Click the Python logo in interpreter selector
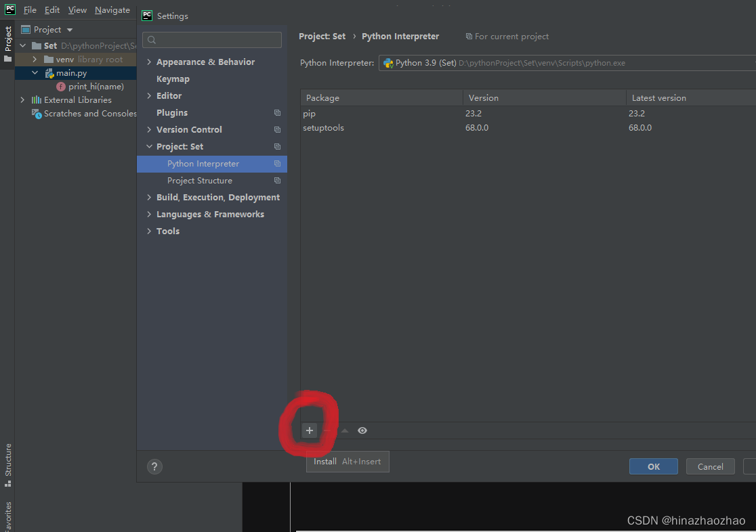This screenshot has width=756, height=532. click(x=388, y=63)
